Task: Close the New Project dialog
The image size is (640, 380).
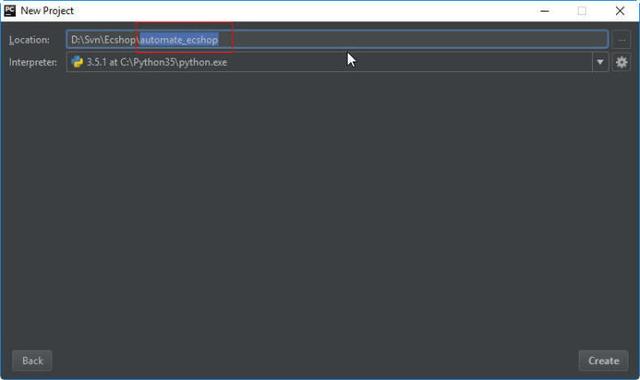Action: [620, 11]
